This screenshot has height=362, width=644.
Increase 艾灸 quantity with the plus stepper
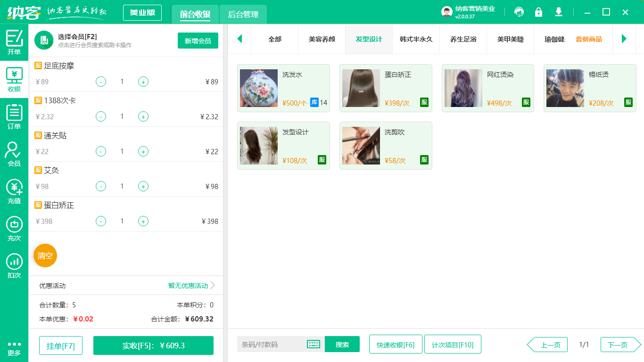(x=143, y=186)
